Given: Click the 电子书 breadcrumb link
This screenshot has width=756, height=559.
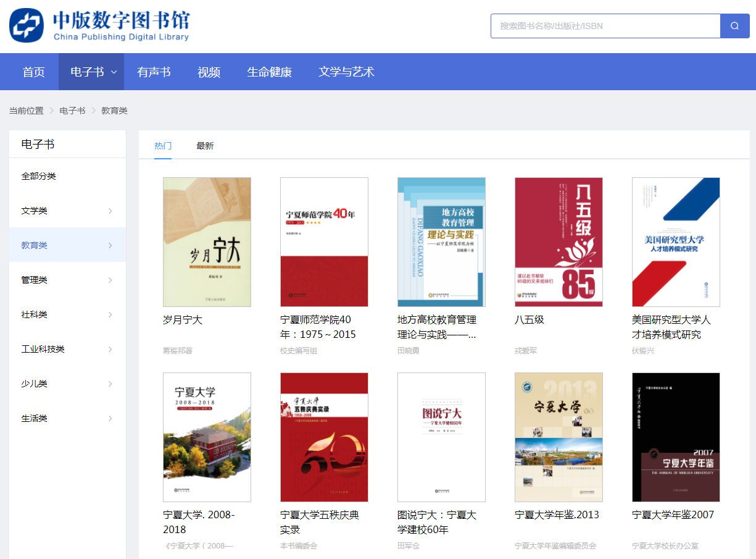Looking at the screenshot, I should point(72,111).
